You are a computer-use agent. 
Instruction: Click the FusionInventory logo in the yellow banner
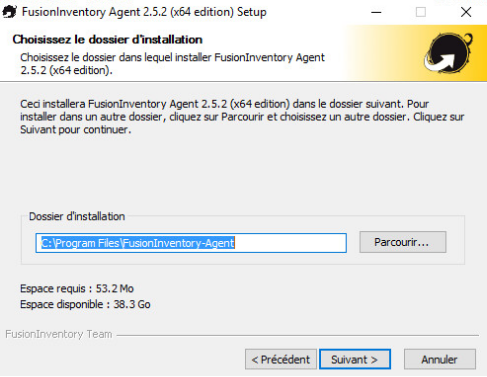point(448,53)
